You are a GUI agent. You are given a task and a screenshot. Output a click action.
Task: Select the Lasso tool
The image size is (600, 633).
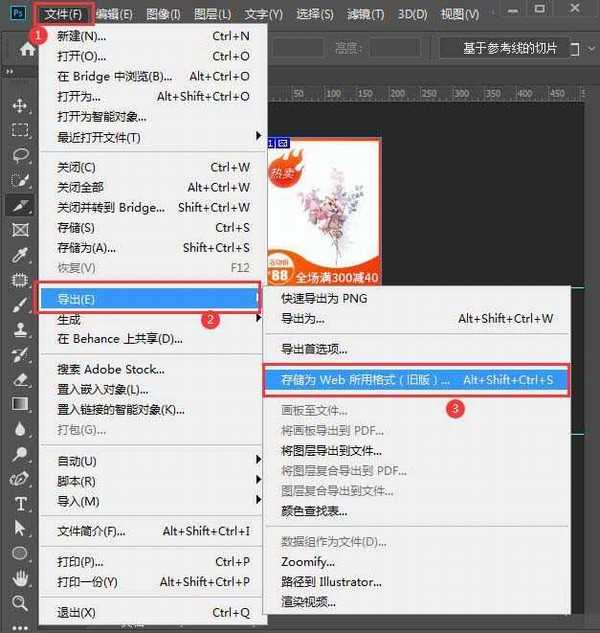point(20,155)
